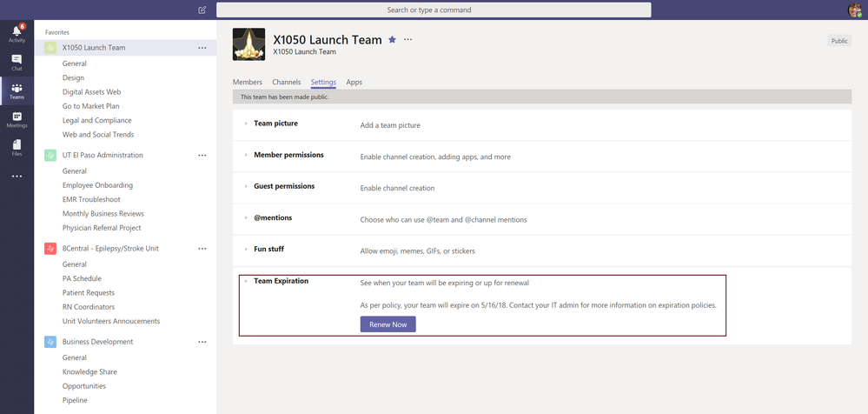Click the "Add a team picture" description
868x414 pixels.
click(390, 125)
